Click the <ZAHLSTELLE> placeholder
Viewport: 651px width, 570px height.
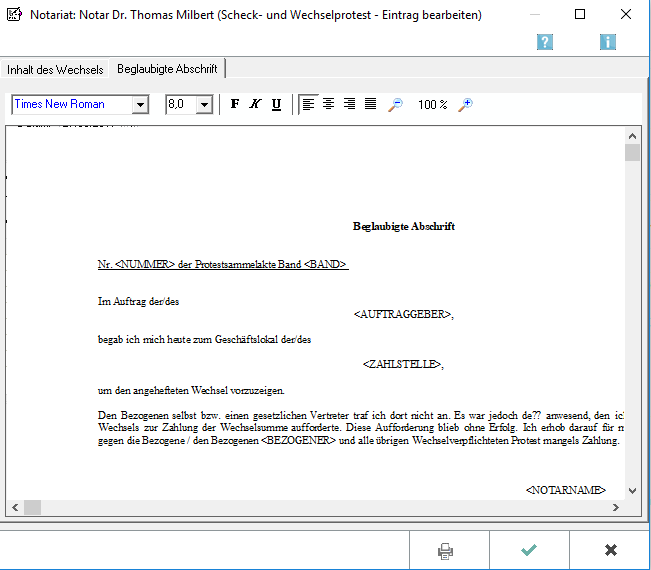tap(403, 364)
